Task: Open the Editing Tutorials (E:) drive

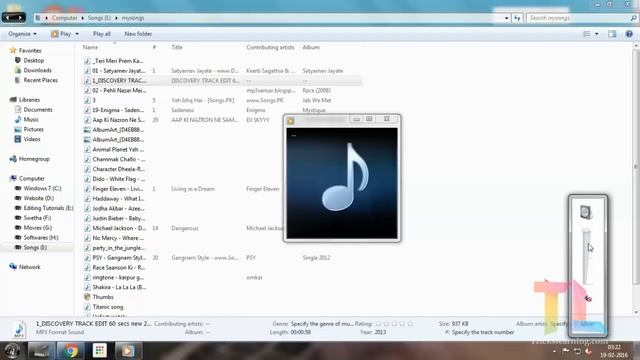Action: pyautogui.click(x=48, y=208)
